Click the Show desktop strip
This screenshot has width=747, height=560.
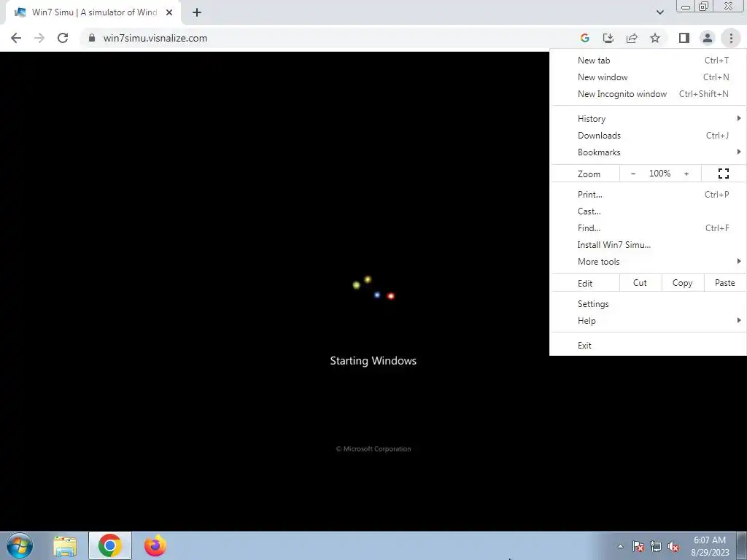[x=742, y=545]
